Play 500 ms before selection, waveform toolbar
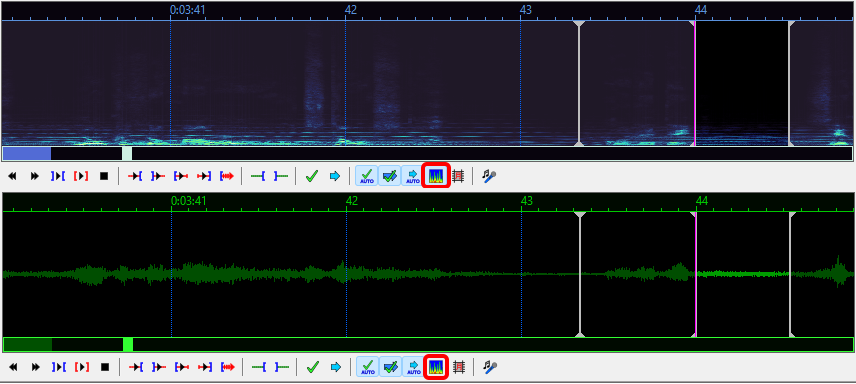 pyautogui.click(x=135, y=367)
